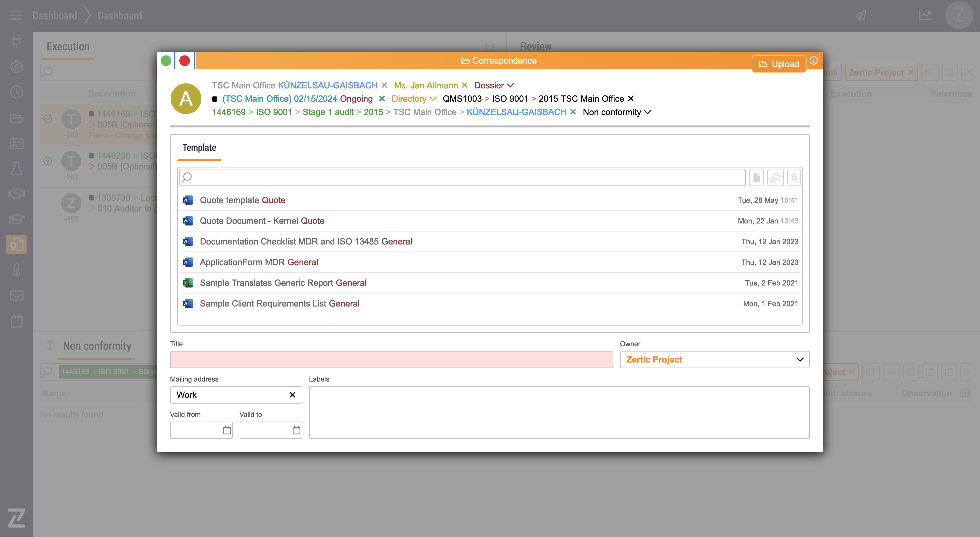Open the Quote template document
Screen dimensions: 980x537
pyautogui.click(x=242, y=200)
